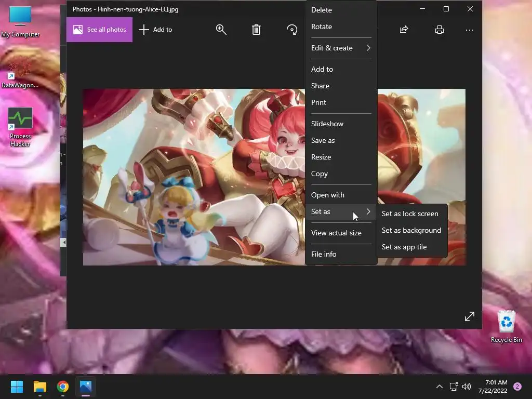This screenshot has height=399, width=532.
Task: Click the See all photos button
Action: [x=99, y=30]
